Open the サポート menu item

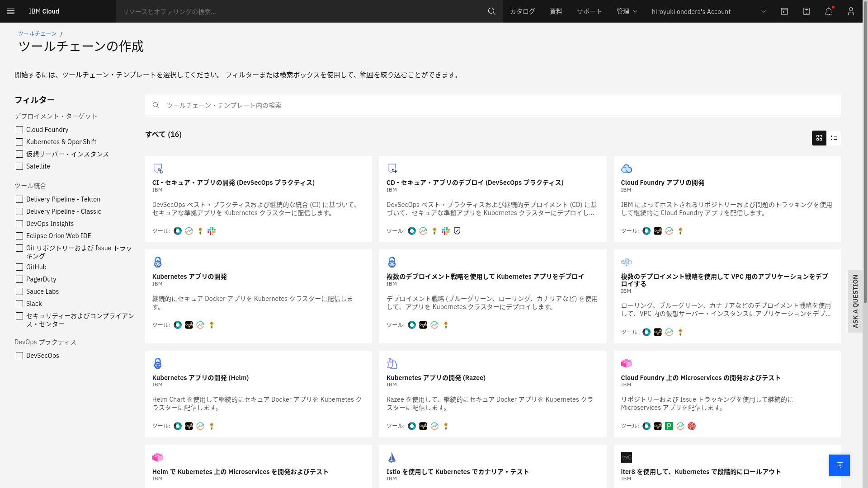(589, 11)
